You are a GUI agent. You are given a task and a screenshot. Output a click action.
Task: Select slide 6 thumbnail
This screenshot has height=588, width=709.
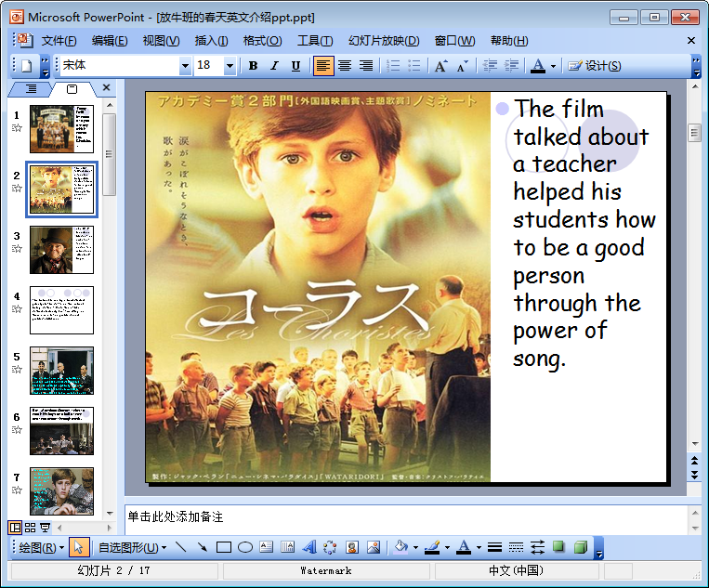tap(62, 431)
